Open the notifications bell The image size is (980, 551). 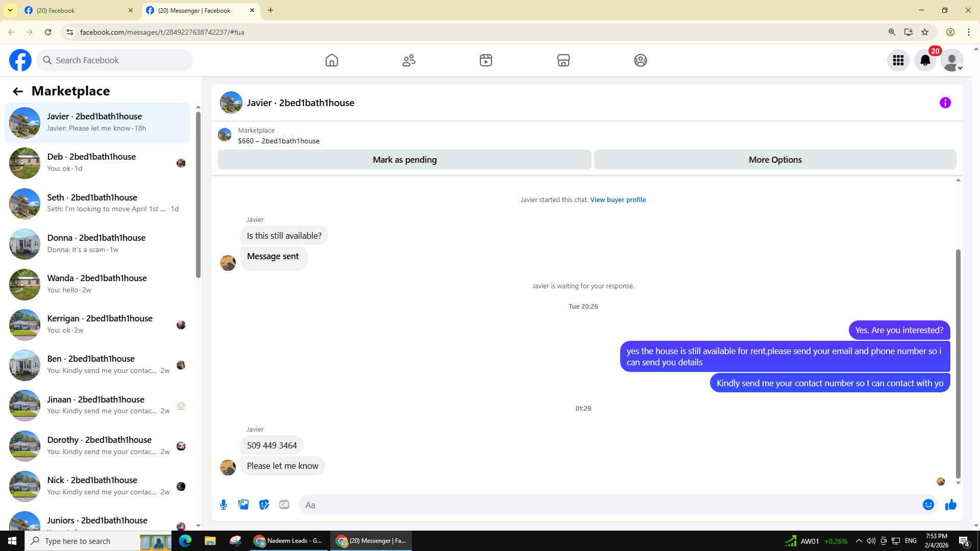925,60
